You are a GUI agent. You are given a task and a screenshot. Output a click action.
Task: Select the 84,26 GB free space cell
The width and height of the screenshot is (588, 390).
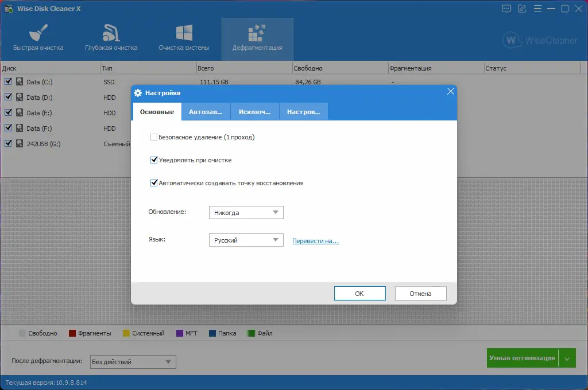click(x=308, y=81)
